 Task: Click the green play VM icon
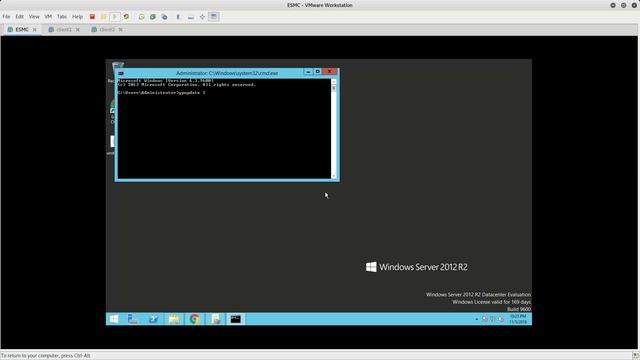coord(115,17)
